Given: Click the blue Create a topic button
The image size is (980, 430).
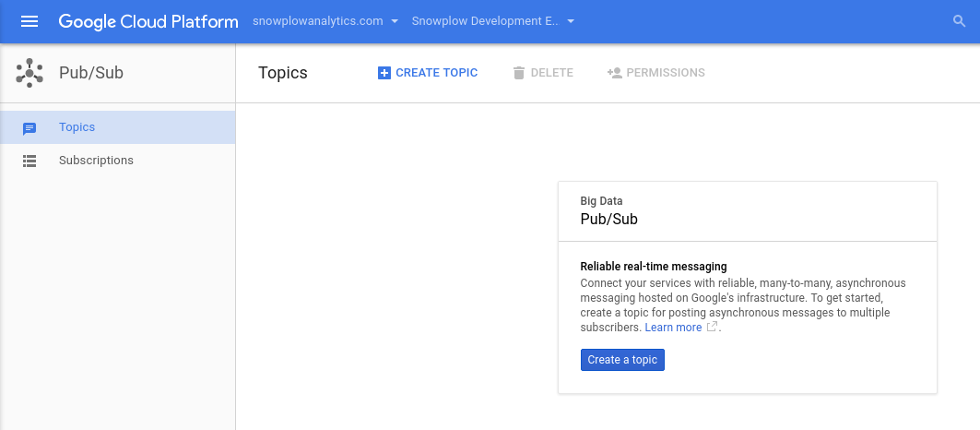Looking at the screenshot, I should 622,360.
